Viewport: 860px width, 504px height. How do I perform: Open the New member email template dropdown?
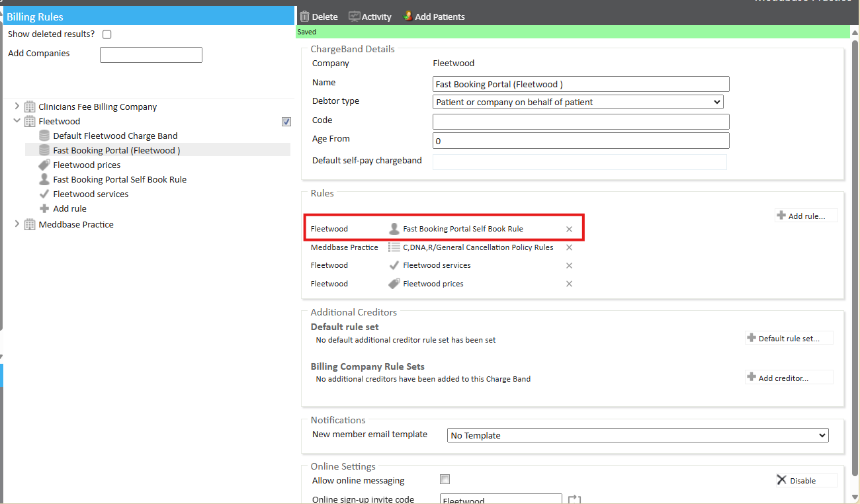point(638,435)
